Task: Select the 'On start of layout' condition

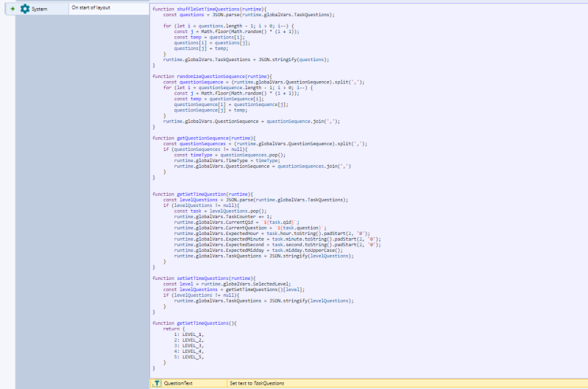Action: tap(91, 7)
